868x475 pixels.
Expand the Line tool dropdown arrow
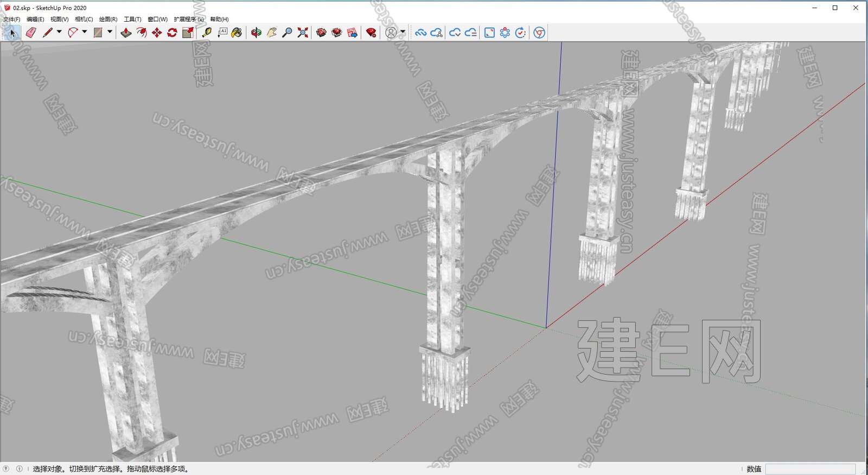(x=59, y=32)
